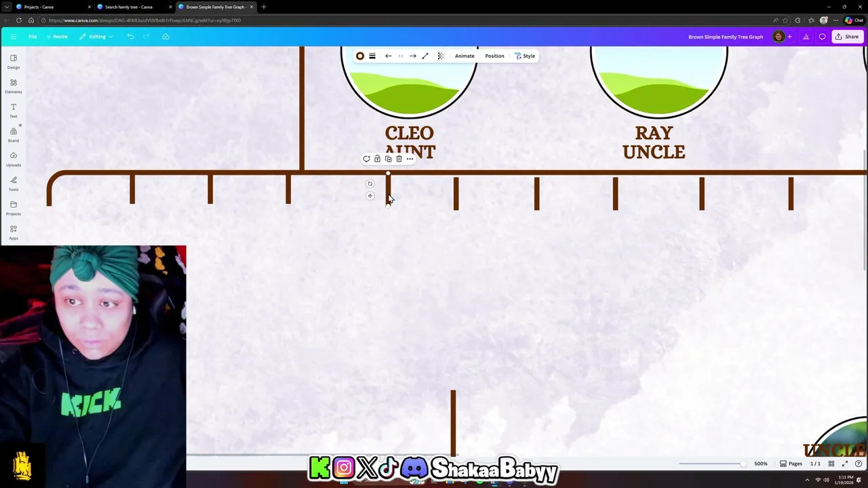Open the File menu
The width and height of the screenshot is (868, 488).
pyautogui.click(x=33, y=37)
